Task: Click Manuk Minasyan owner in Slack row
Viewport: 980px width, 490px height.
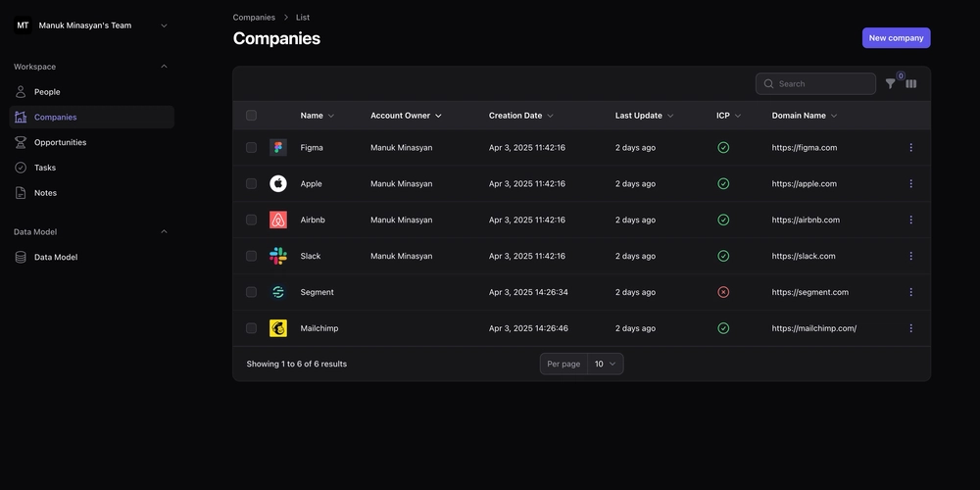Action: (x=401, y=256)
